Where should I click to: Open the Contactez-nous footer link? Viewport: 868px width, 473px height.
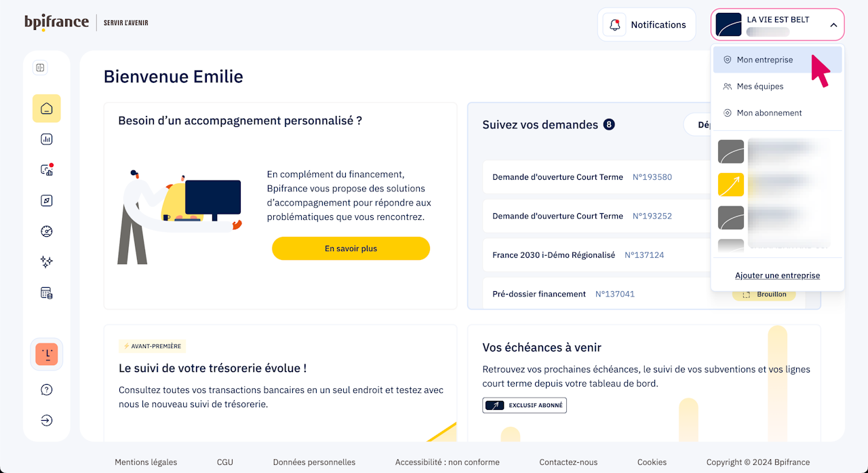pos(568,462)
